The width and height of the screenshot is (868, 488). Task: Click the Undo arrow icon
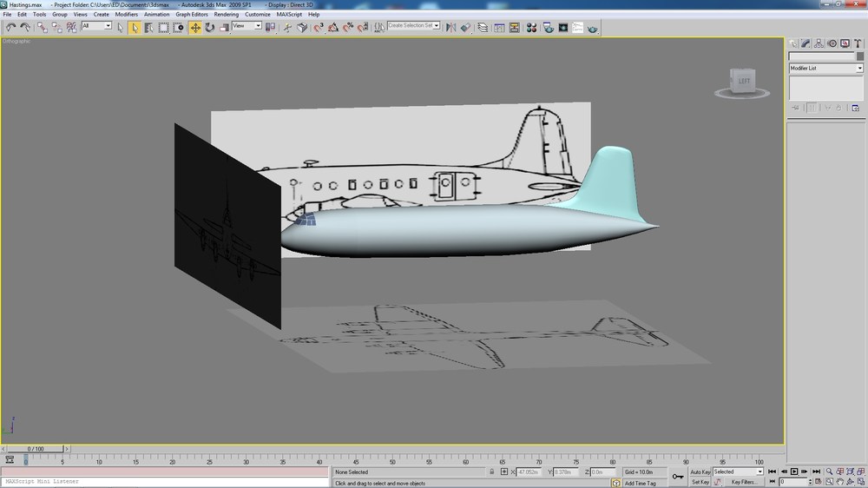coord(10,27)
